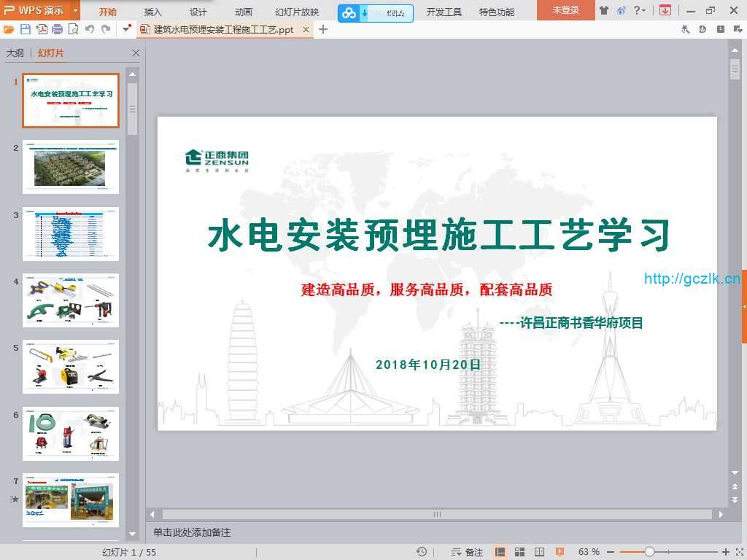Screen dimensions: 747x560
Task: Click the Save icon in quick access toolbar
Action: pos(26,29)
